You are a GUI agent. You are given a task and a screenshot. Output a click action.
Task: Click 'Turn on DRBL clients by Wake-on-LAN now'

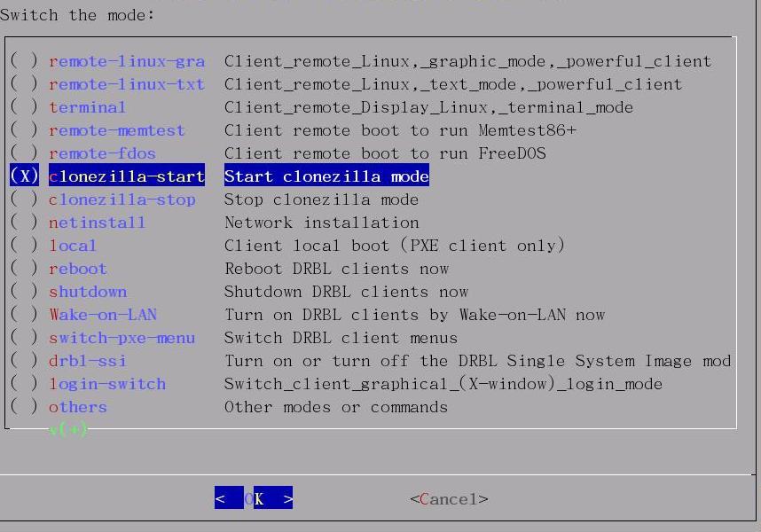(x=414, y=315)
